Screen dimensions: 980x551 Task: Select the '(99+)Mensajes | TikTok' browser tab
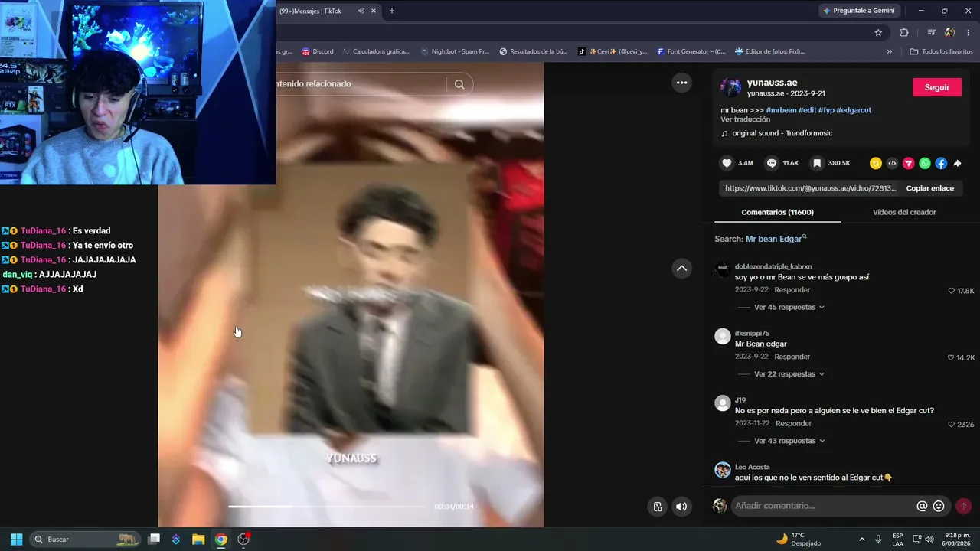coord(328,11)
